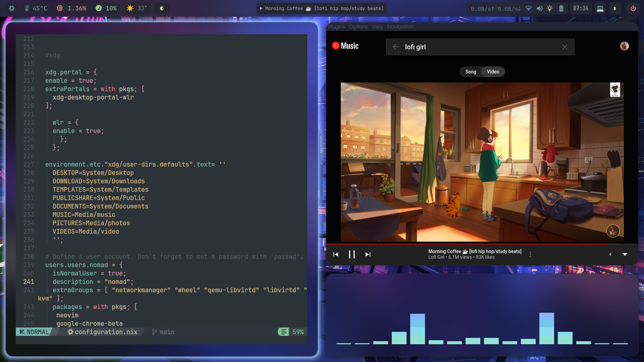Open the three-dot song options menu

click(530, 254)
